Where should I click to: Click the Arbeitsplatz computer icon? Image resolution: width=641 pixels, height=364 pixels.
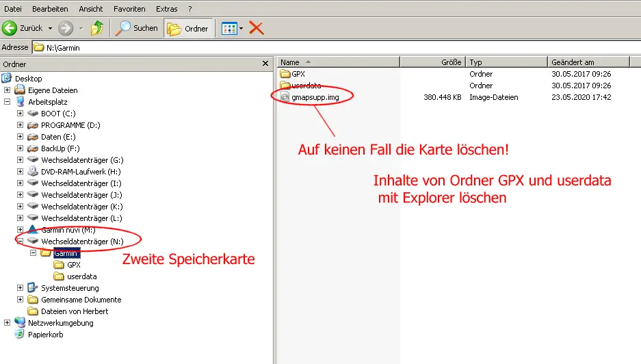pyautogui.click(x=20, y=101)
